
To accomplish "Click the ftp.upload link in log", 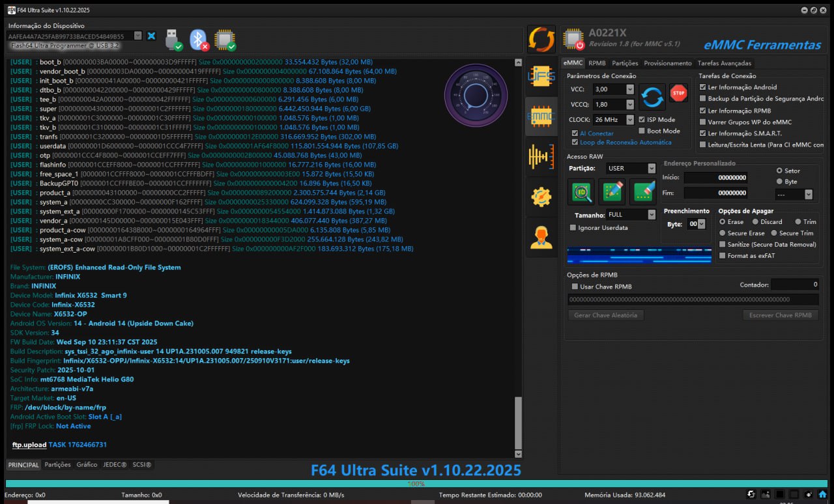I will (x=29, y=445).
